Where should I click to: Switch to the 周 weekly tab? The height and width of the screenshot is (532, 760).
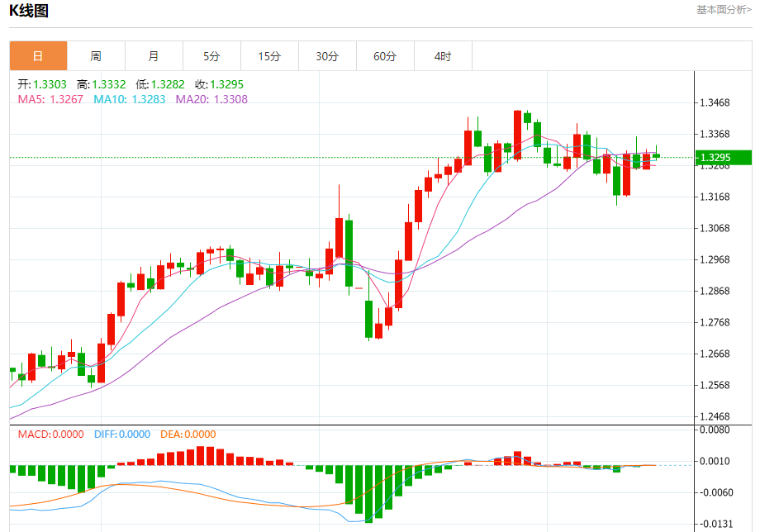pos(96,56)
